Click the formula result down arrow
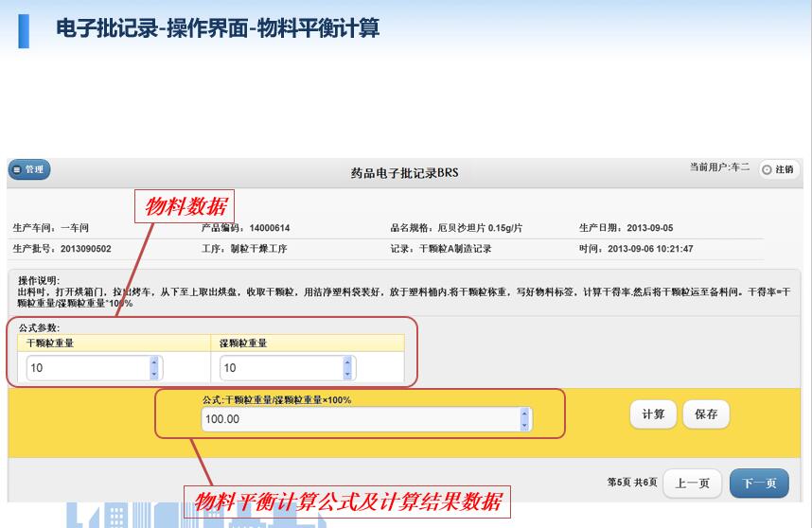 coord(525,425)
